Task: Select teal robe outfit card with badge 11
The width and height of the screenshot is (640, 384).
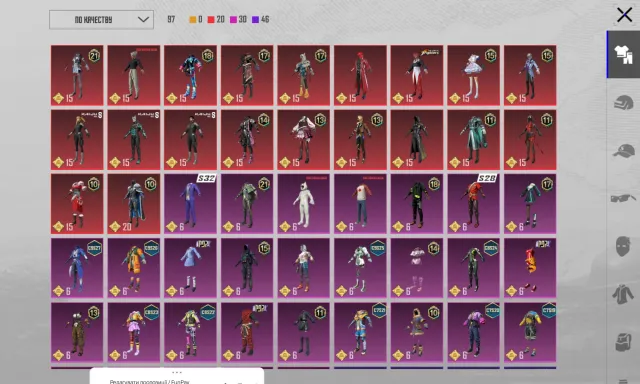Action: [473, 140]
